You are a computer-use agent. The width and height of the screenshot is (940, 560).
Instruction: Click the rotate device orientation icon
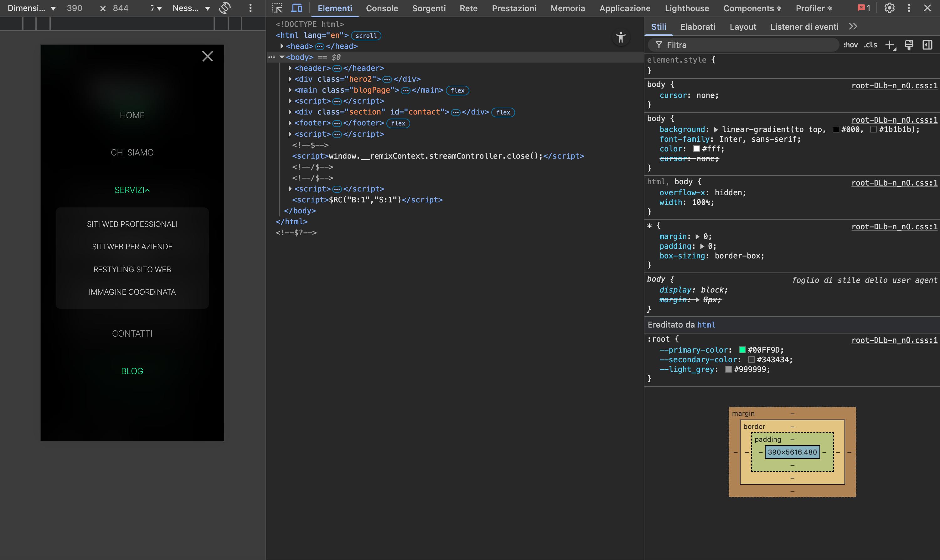tap(225, 8)
